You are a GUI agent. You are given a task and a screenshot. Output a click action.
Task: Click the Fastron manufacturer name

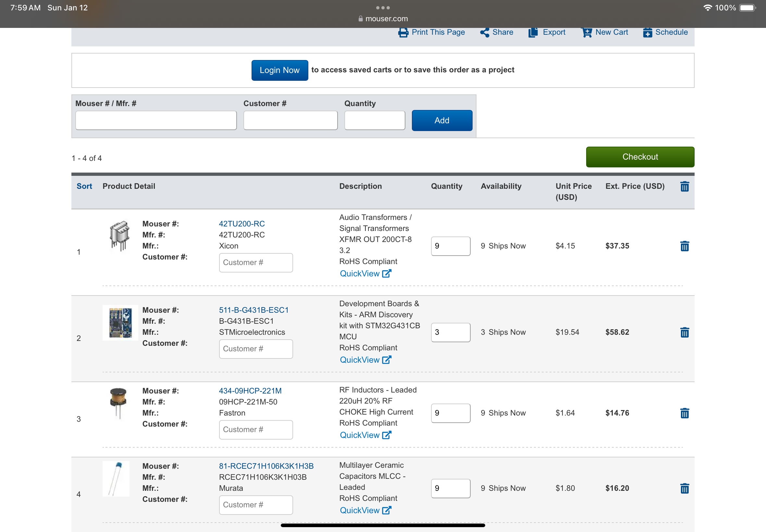tap(232, 413)
